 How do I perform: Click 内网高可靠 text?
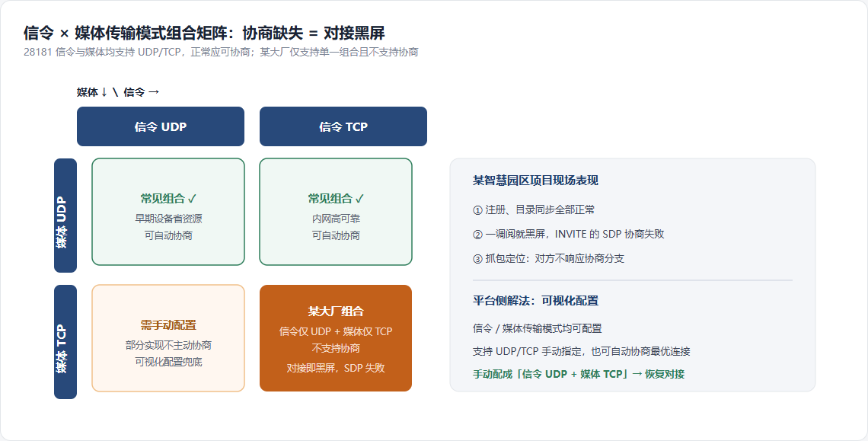(x=336, y=219)
